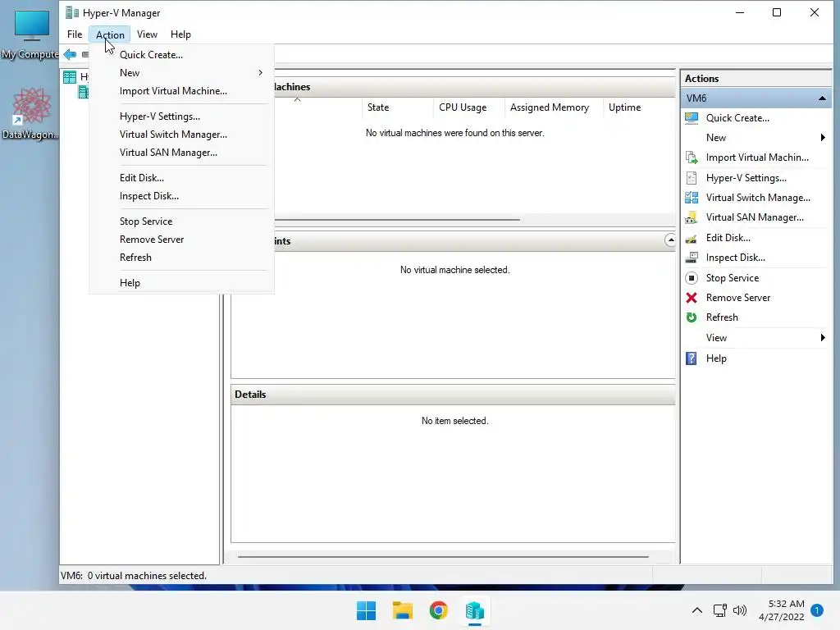Choose Inspect Disk in Action menu
Screen dimensions: 840x630
click(x=181, y=196)
